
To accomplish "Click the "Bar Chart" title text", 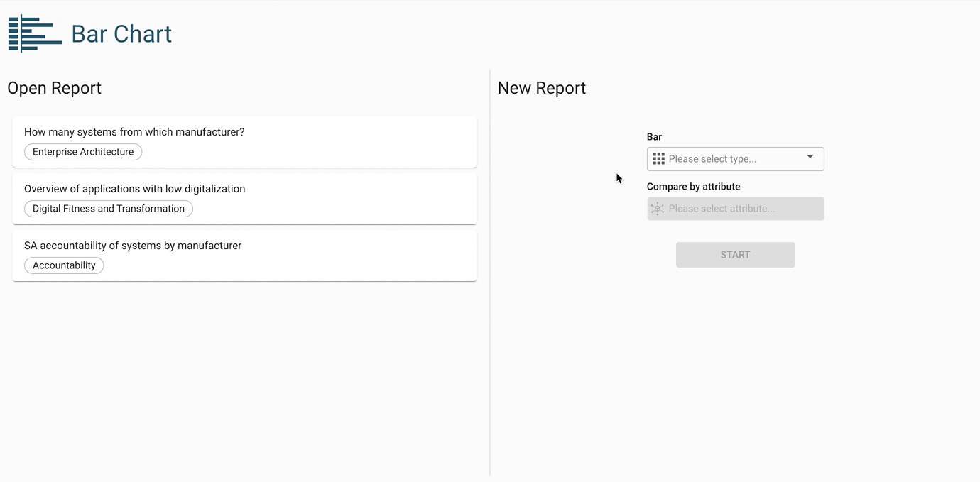I will tap(121, 34).
